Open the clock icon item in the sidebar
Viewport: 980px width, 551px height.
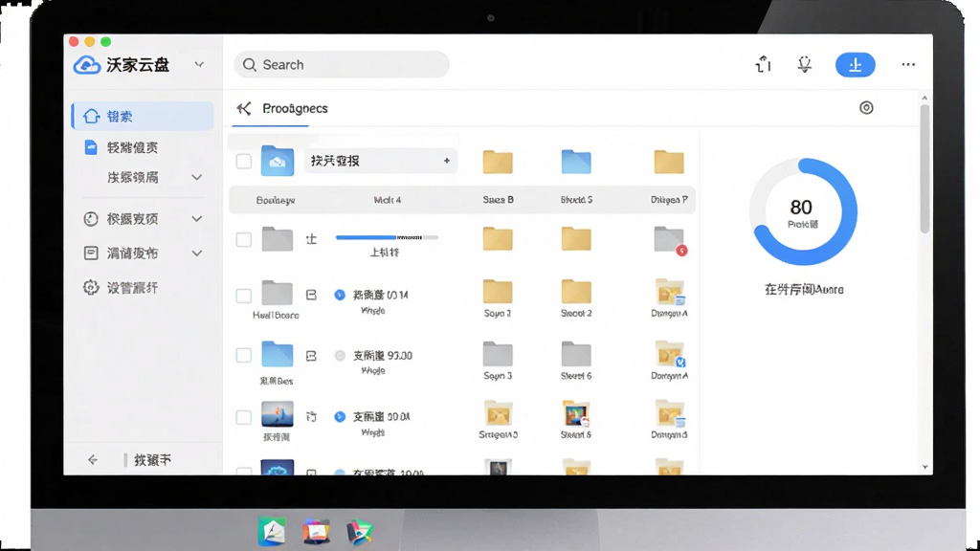coord(91,219)
